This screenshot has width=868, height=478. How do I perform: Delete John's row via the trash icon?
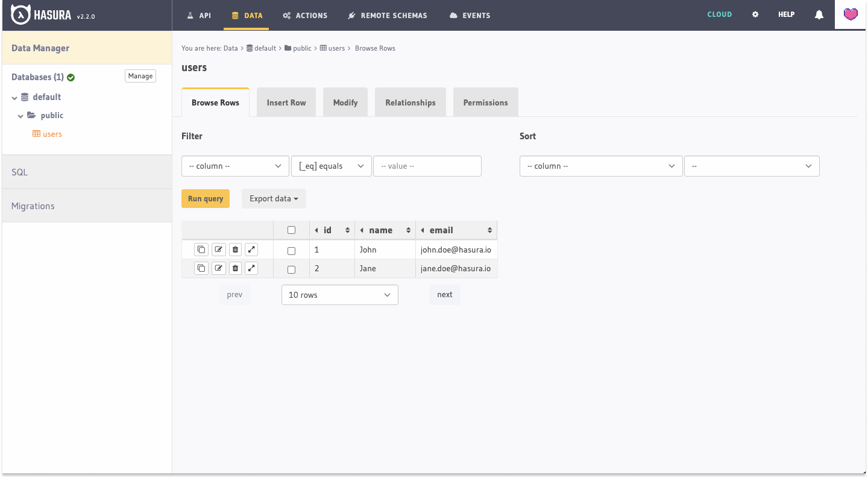(234, 249)
